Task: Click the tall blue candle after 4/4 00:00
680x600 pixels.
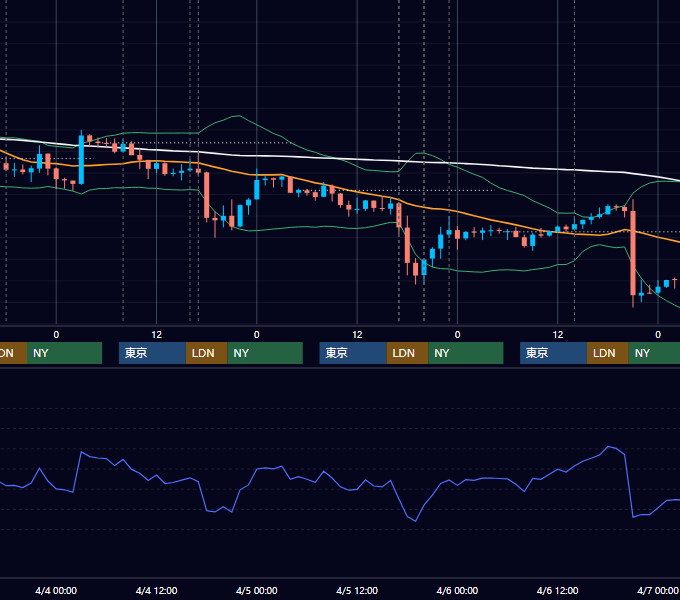Action: (81, 160)
